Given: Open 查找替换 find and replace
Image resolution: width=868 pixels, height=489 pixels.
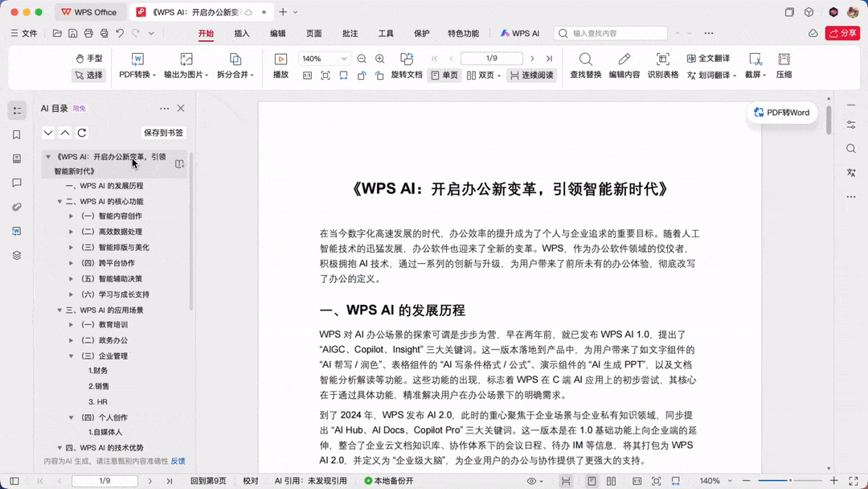Looking at the screenshot, I should point(586,66).
